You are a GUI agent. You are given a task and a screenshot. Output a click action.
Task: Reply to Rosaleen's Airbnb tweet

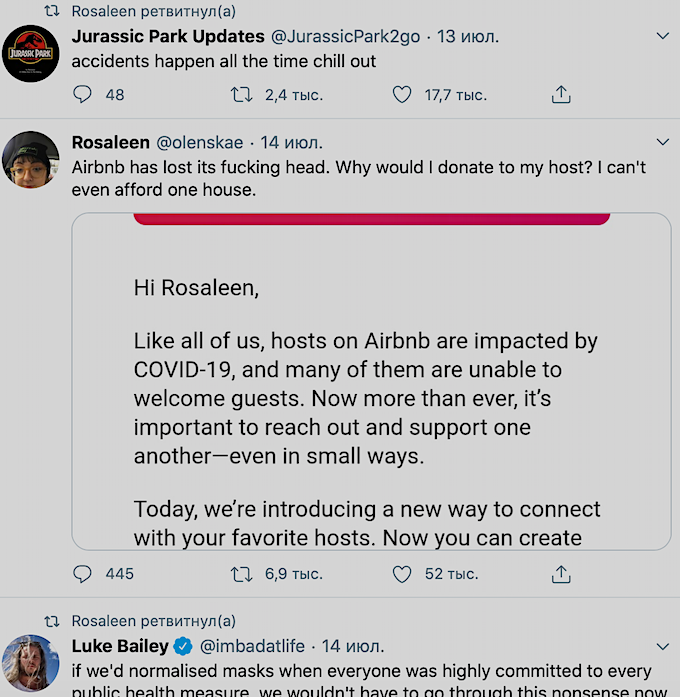(x=84, y=574)
